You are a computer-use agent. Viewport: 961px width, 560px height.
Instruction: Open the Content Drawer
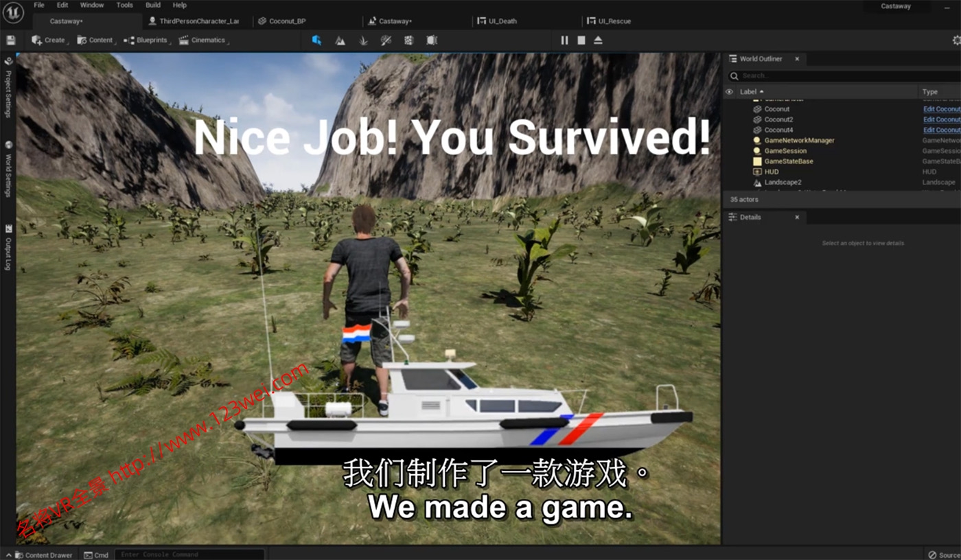(x=43, y=555)
